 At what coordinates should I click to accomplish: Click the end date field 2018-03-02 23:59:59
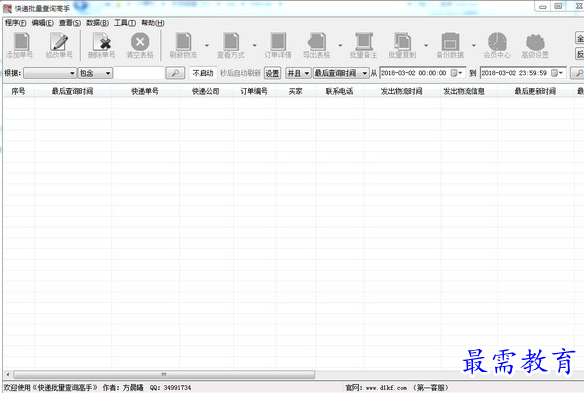point(523,73)
